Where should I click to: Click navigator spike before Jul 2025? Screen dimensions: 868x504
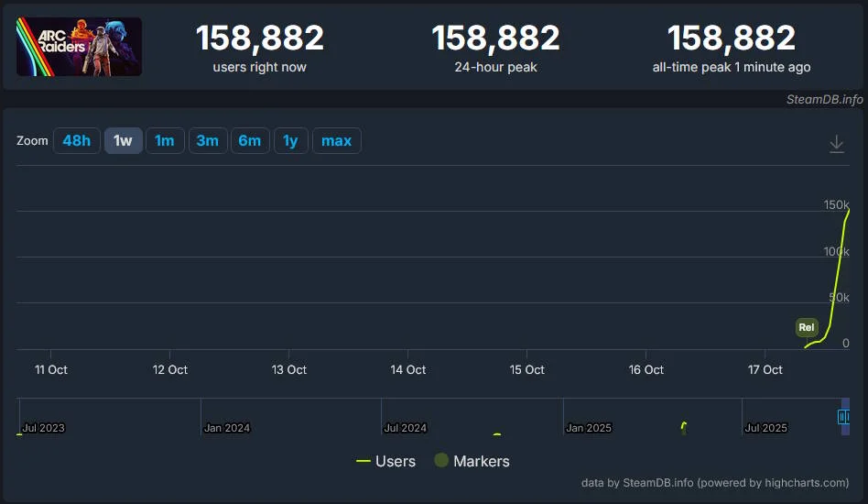click(683, 425)
